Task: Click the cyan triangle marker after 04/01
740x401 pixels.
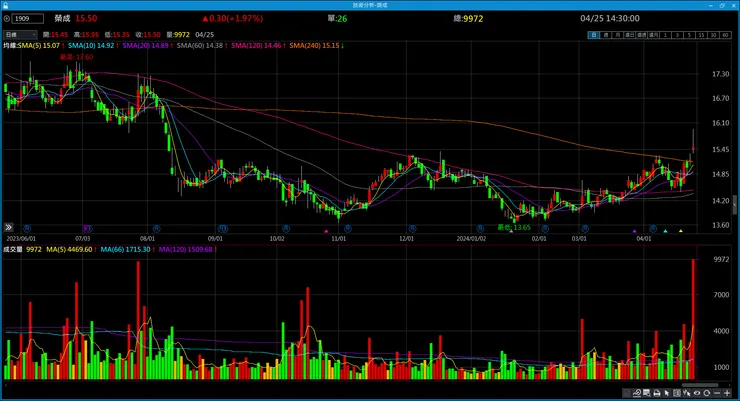Action: coord(665,231)
